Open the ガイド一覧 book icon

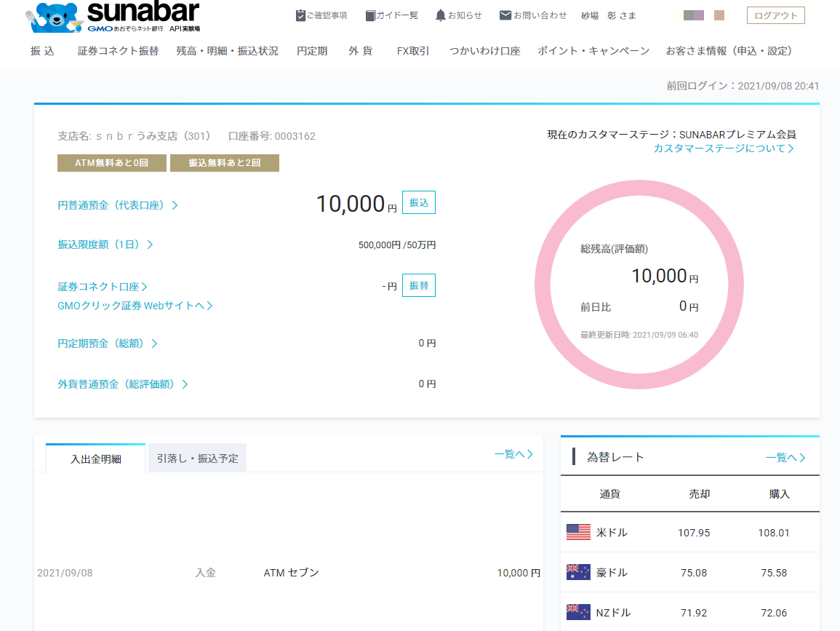(x=369, y=14)
